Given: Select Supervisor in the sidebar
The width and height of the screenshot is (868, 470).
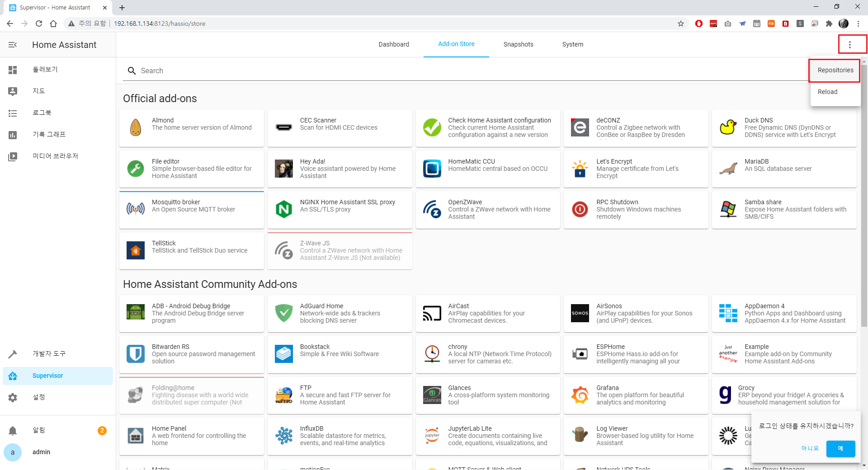Looking at the screenshot, I should (x=58, y=376).
